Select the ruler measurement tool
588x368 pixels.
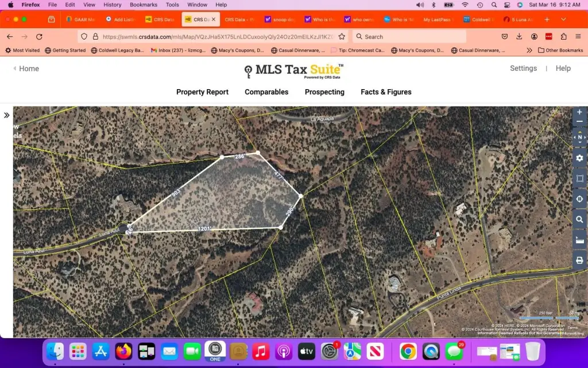click(579, 240)
